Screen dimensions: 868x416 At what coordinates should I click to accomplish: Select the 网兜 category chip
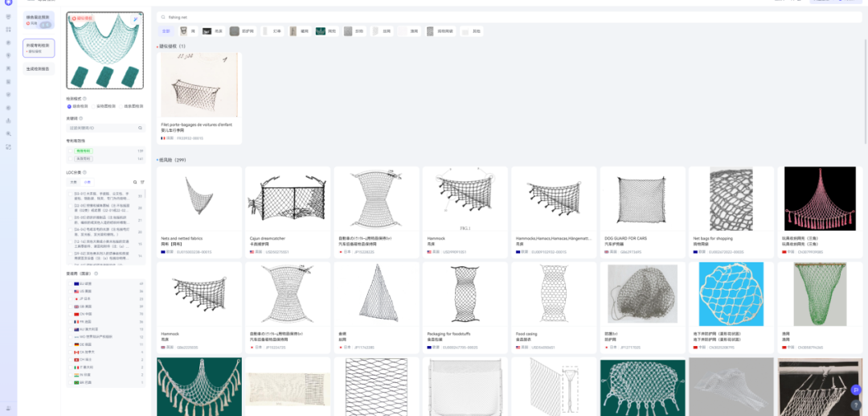click(328, 31)
